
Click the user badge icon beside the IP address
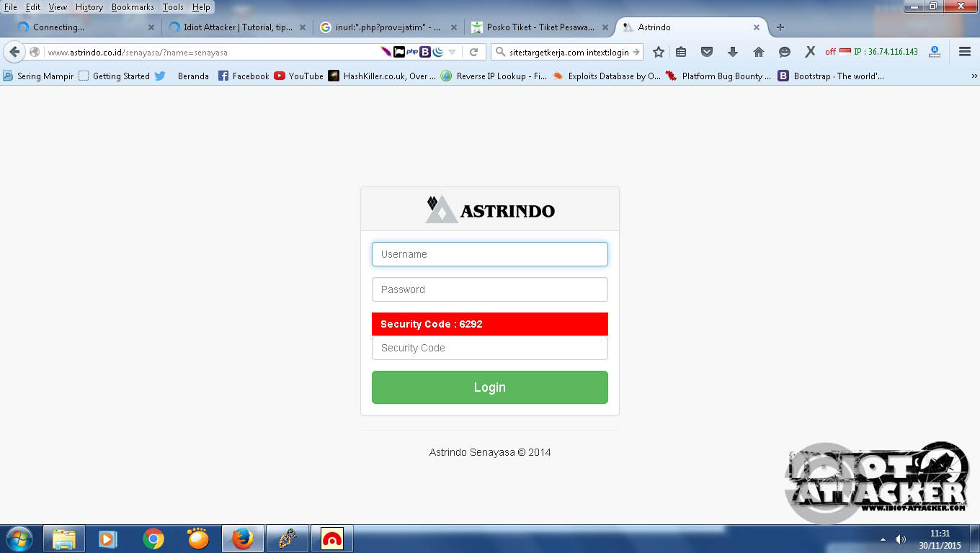click(x=935, y=52)
